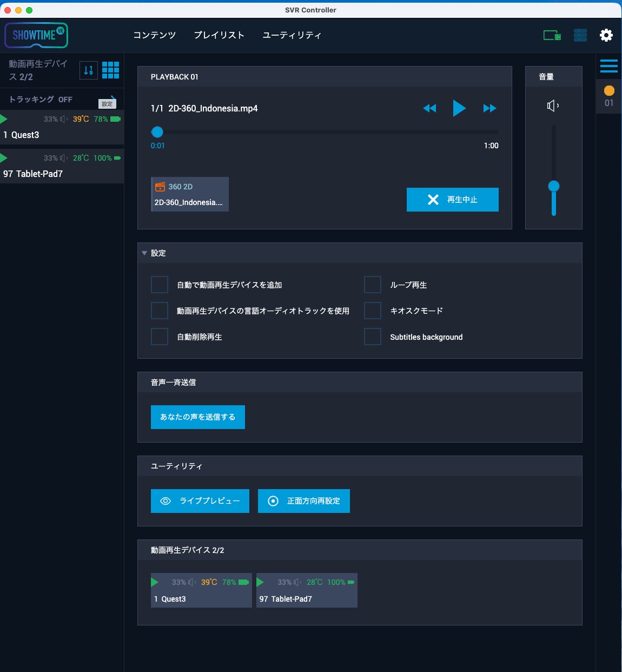
Task: Tick the ループ再生 checkbox
Action: click(373, 285)
